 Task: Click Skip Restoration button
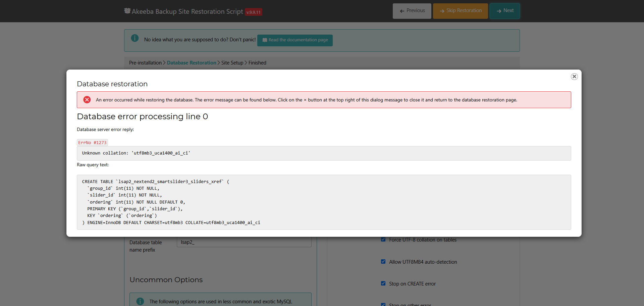(461, 11)
